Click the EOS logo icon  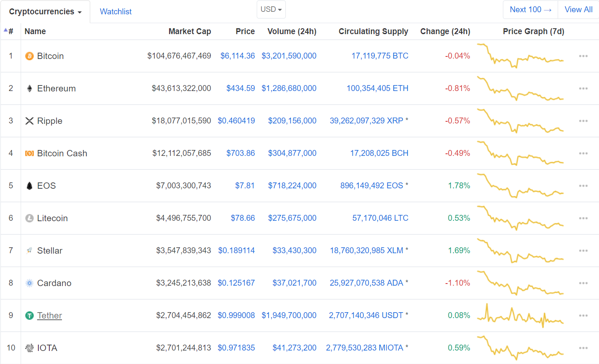[30, 186]
